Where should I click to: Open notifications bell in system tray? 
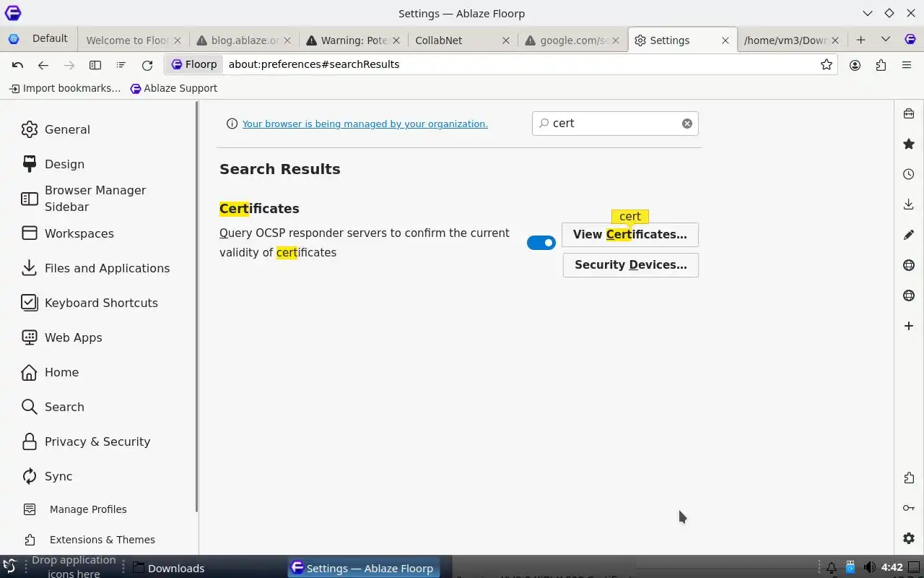click(832, 568)
